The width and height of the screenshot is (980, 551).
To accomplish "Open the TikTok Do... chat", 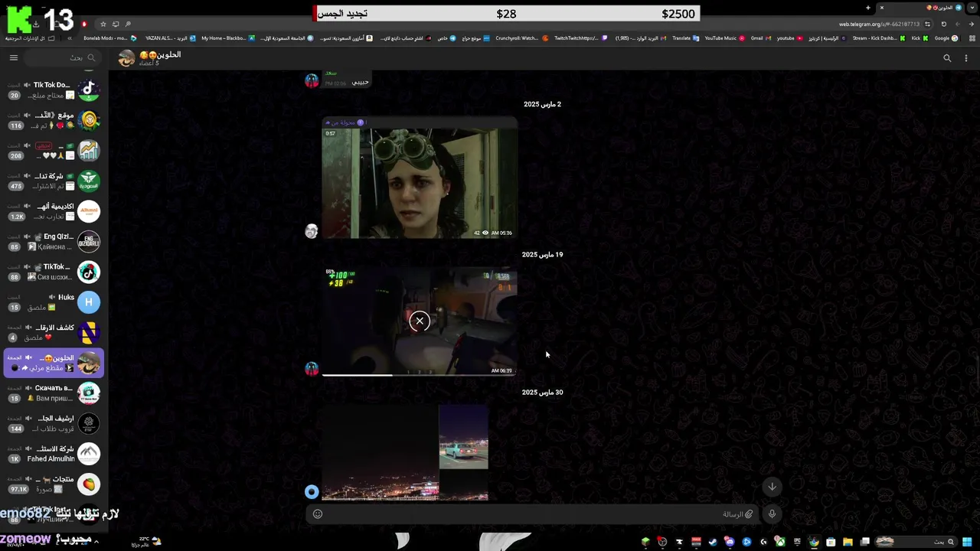I will coord(54,90).
